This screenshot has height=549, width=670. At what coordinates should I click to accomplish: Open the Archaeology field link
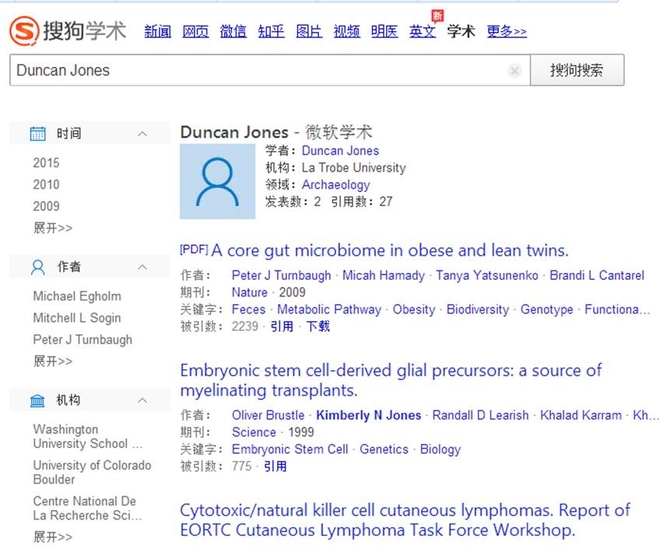pyautogui.click(x=336, y=185)
